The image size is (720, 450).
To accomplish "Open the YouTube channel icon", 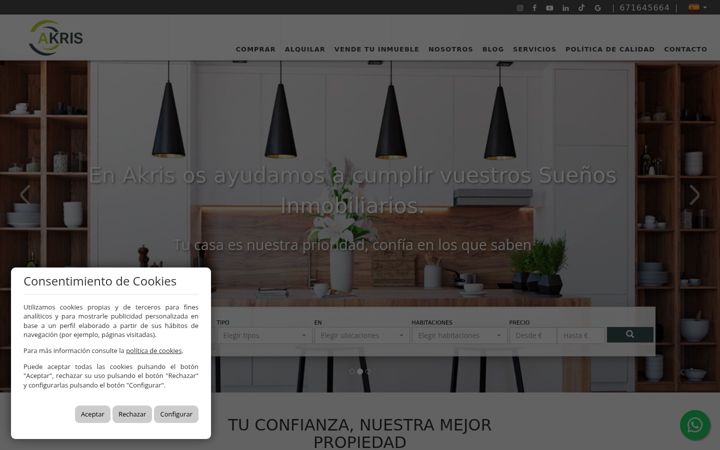I will click(x=550, y=8).
